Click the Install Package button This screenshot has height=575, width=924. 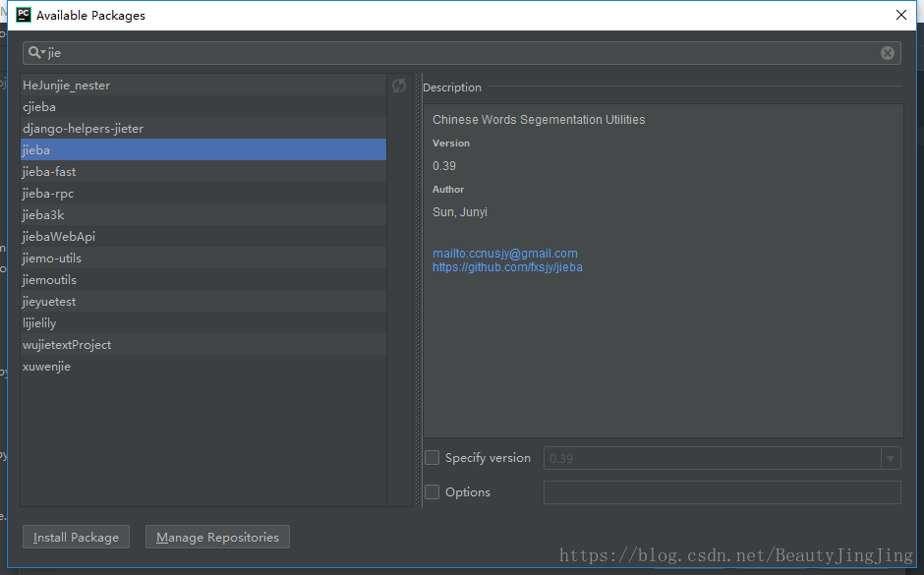click(76, 538)
